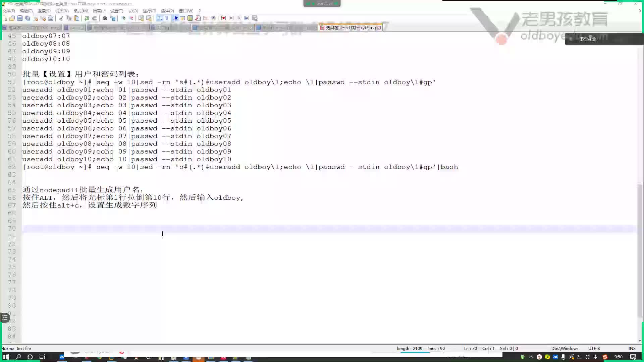The width and height of the screenshot is (644, 362).
Task: Click the Zoom Out toolbar icon
Action: [131, 18]
